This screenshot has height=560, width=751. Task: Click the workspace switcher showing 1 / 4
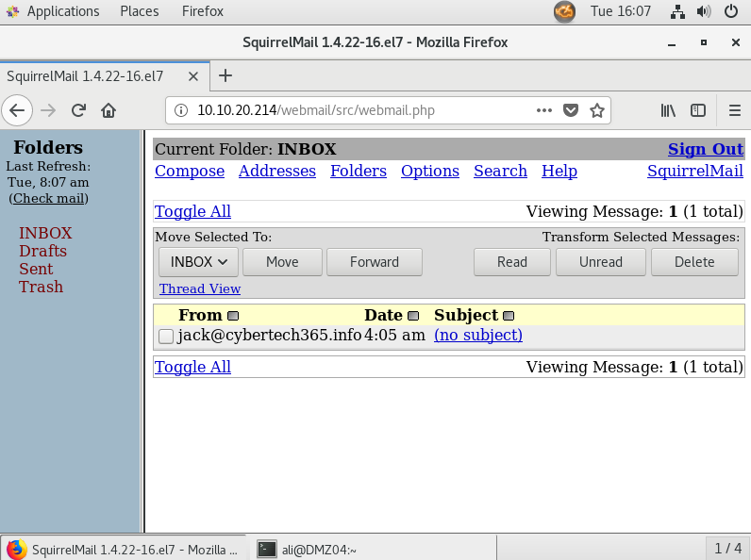728,548
